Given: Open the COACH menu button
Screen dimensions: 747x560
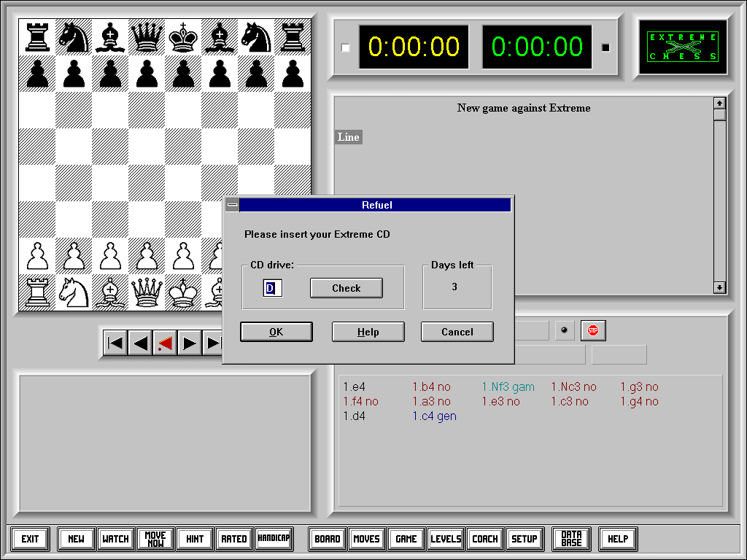Looking at the screenshot, I should click(x=485, y=539).
